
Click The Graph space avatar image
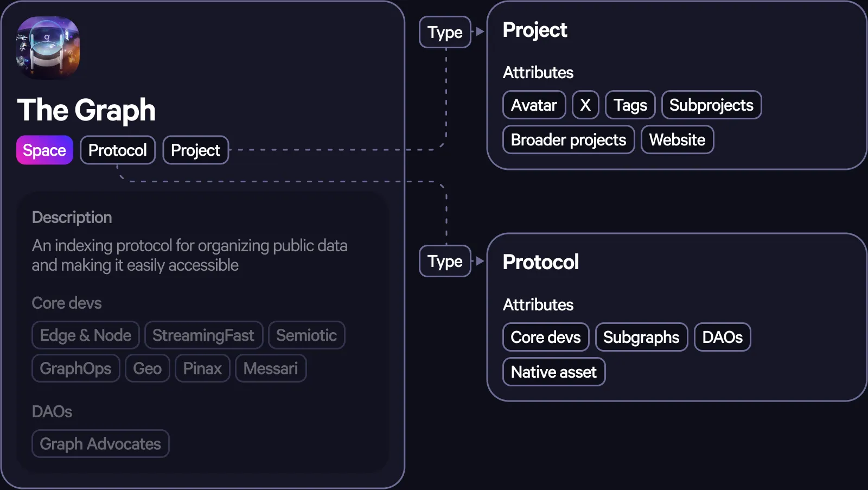pos(48,48)
